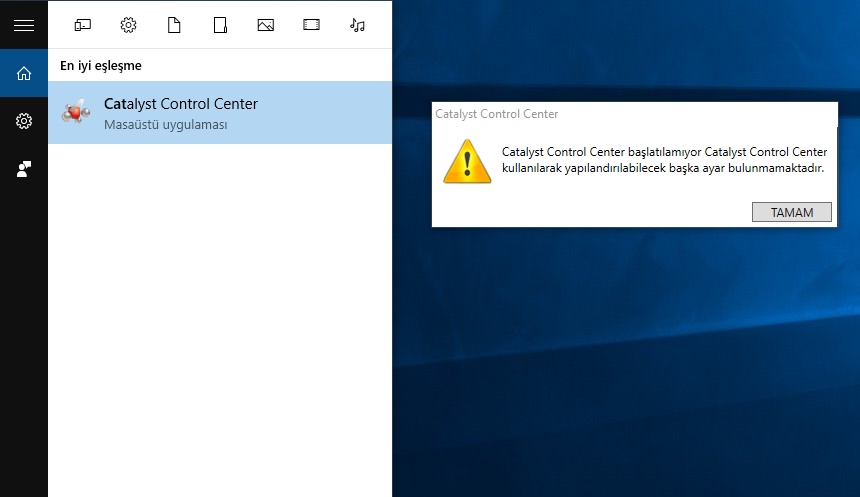Click the "En iyi eşleşme" heading
860x497 pixels.
point(101,66)
